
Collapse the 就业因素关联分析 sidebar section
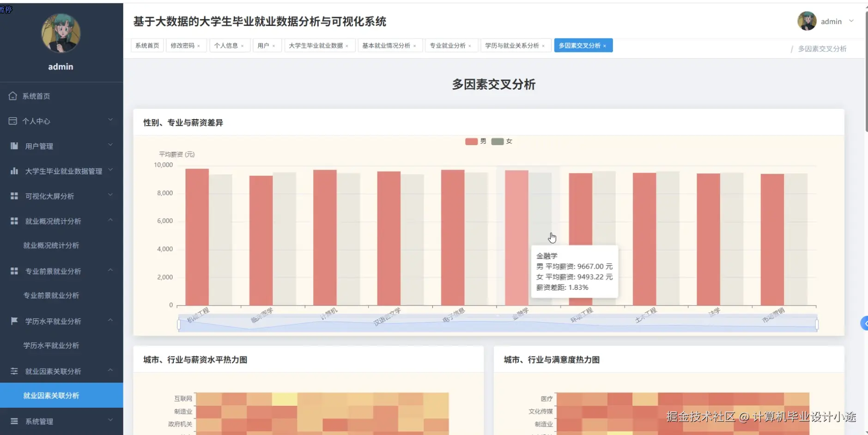click(52, 371)
